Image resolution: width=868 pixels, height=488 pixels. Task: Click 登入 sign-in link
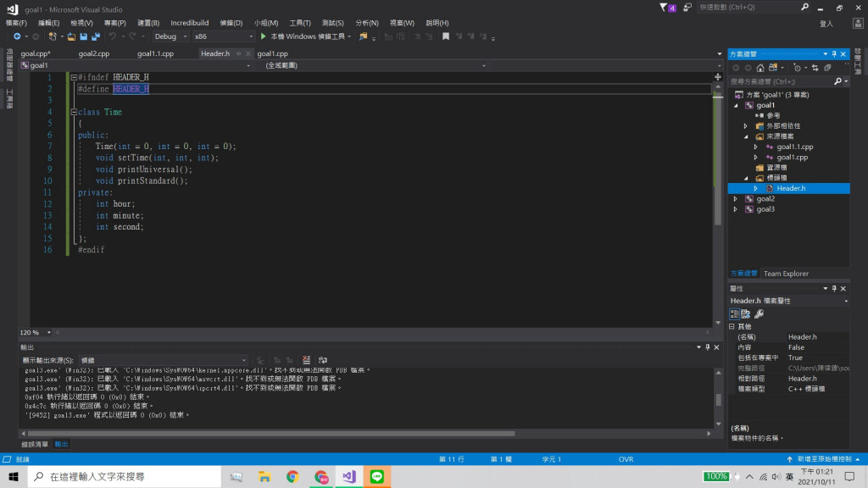(826, 24)
